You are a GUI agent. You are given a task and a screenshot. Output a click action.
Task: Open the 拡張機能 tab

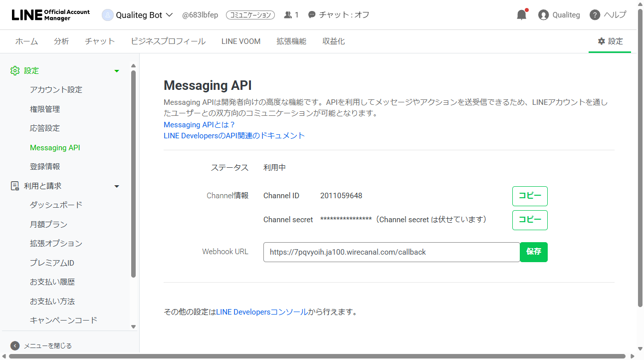point(291,41)
